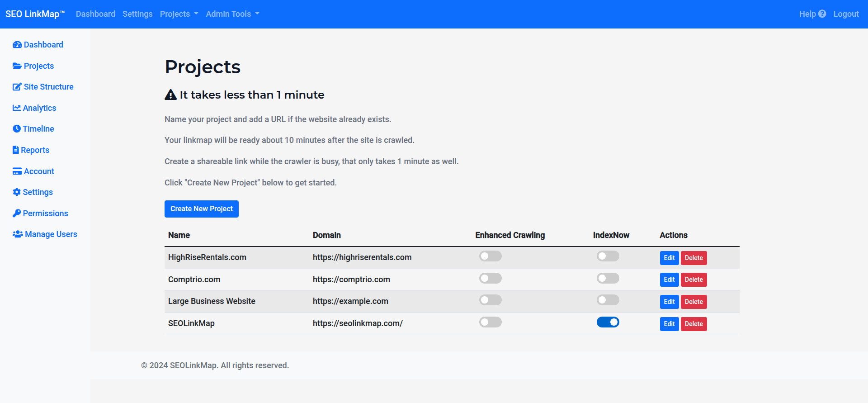This screenshot has height=403, width=868.
Task: Open Settings from top navbar
Action: pyautogui.click(x=137, y=14)
